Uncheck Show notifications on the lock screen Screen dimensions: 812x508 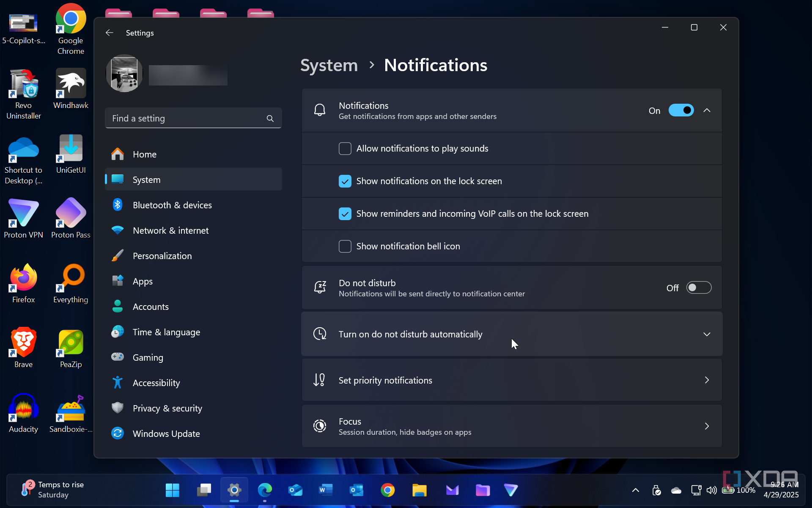(345, 181)
